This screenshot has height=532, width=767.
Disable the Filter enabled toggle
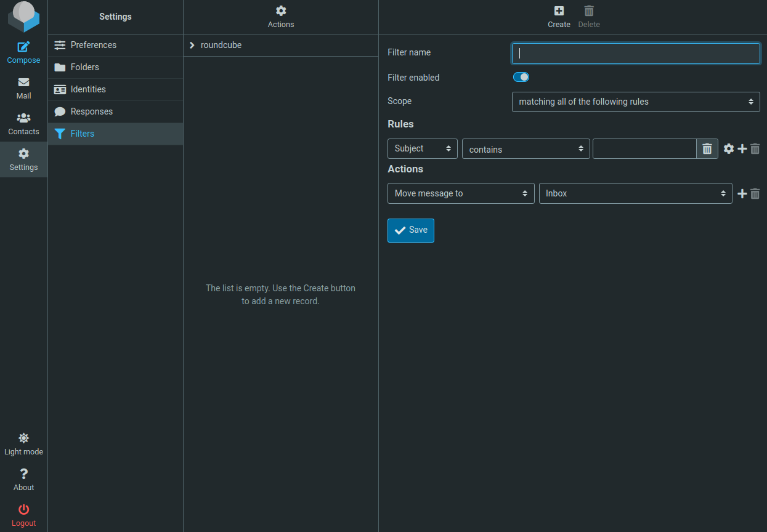click(521, 77)
